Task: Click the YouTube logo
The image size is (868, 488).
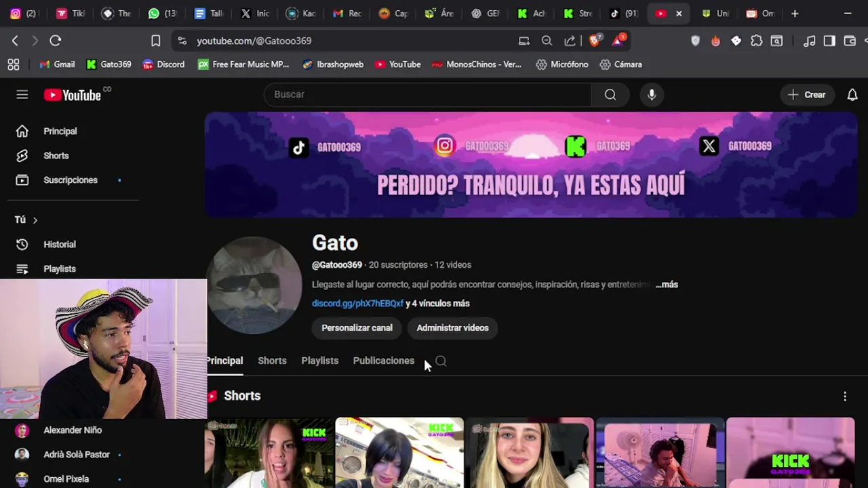Action: click(73, 95)
